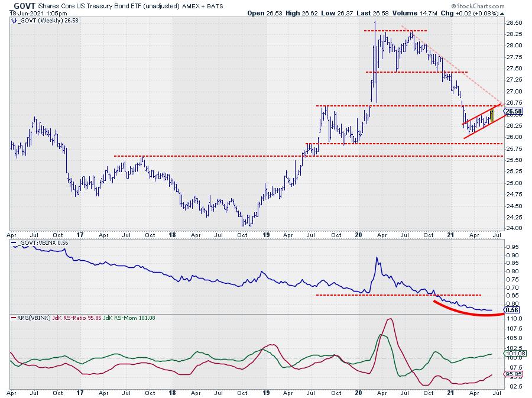Click the red 95.85 RS-Ratio value tag
This screenshot has width=532, height=398.
click(x=514, y=374)
